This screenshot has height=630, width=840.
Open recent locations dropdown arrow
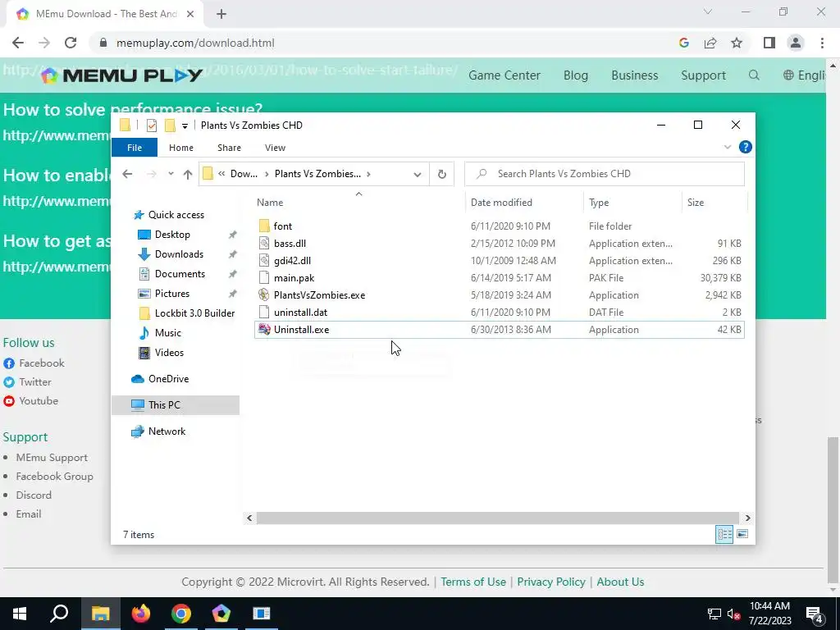pyautogui.click(x=171, y=174)
